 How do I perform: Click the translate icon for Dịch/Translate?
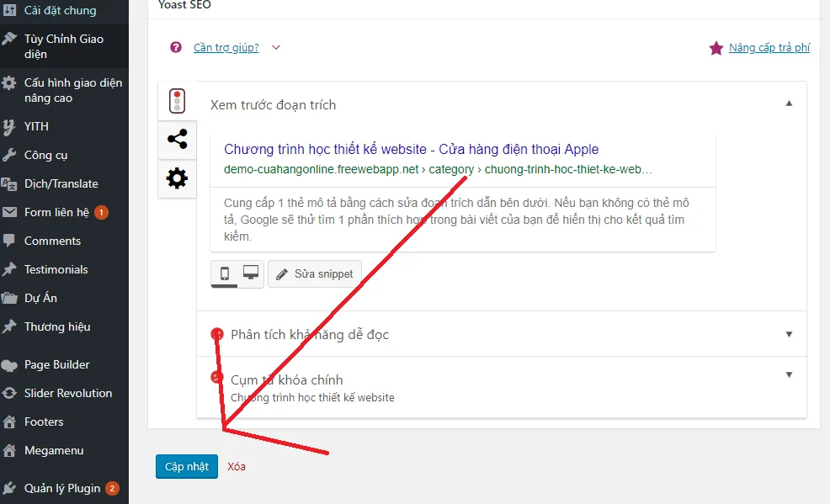click(x=9, y=183)
